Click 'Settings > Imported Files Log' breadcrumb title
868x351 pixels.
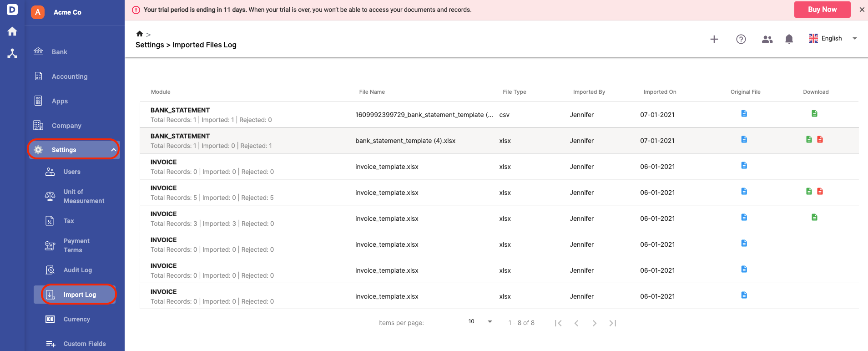(186, 45)
